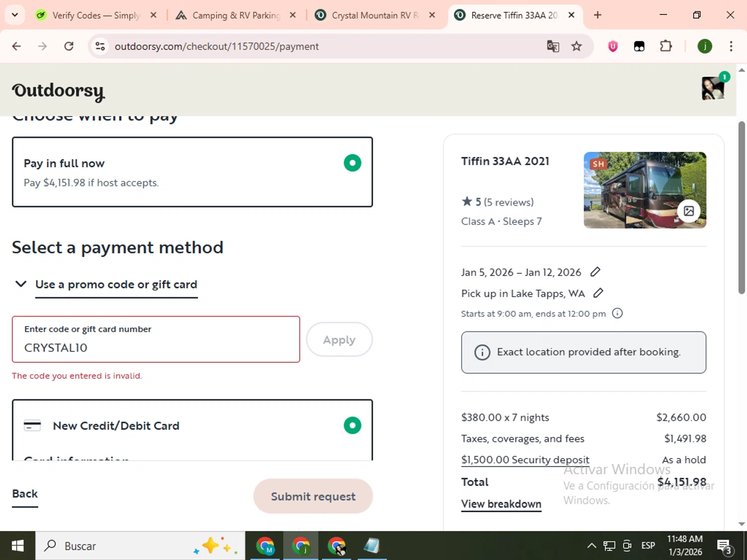Click the promo code input field
Viewport: 747px width, 560px height.
(x=156, y=339)
